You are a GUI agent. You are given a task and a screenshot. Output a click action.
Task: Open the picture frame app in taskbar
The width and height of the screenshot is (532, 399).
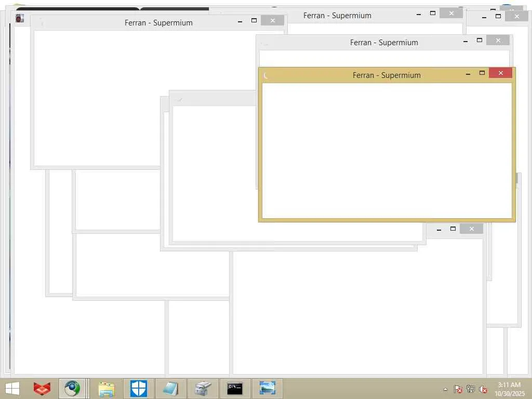[x=268, y=389]
